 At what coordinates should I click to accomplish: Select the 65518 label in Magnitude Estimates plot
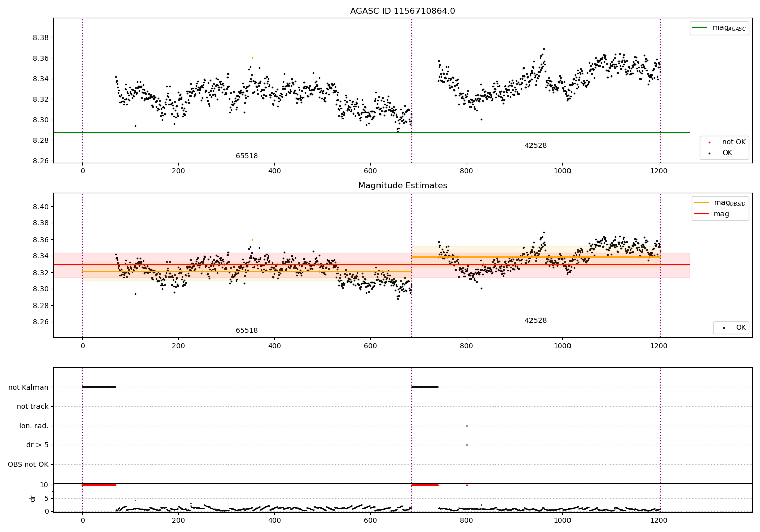coord(247,331)
